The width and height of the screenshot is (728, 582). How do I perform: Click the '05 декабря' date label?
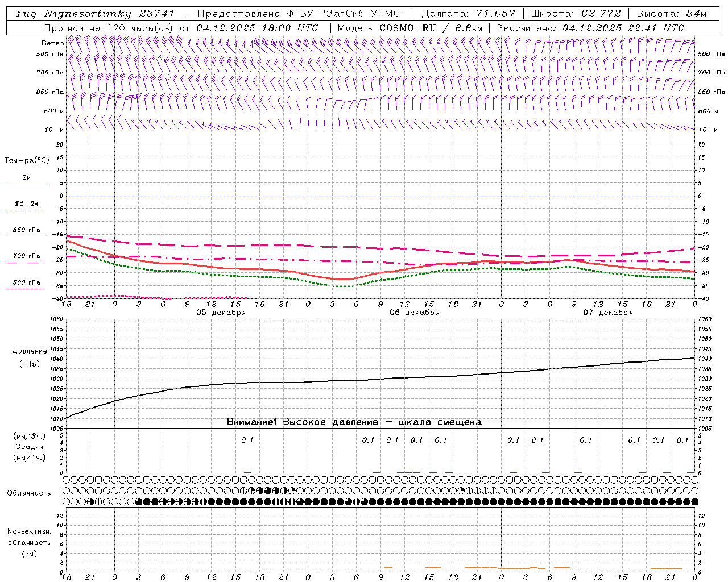(221, 313)
